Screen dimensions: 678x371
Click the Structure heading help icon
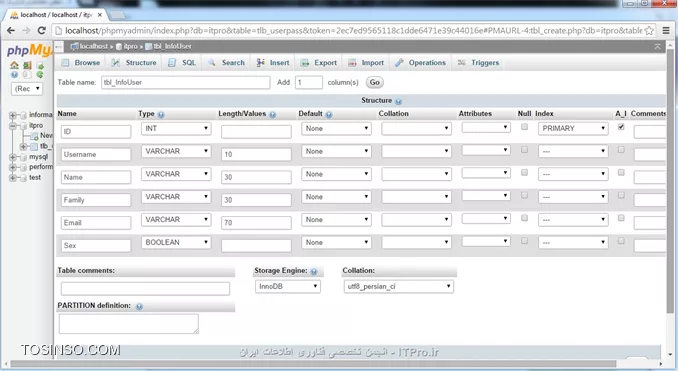pos(398,101)
